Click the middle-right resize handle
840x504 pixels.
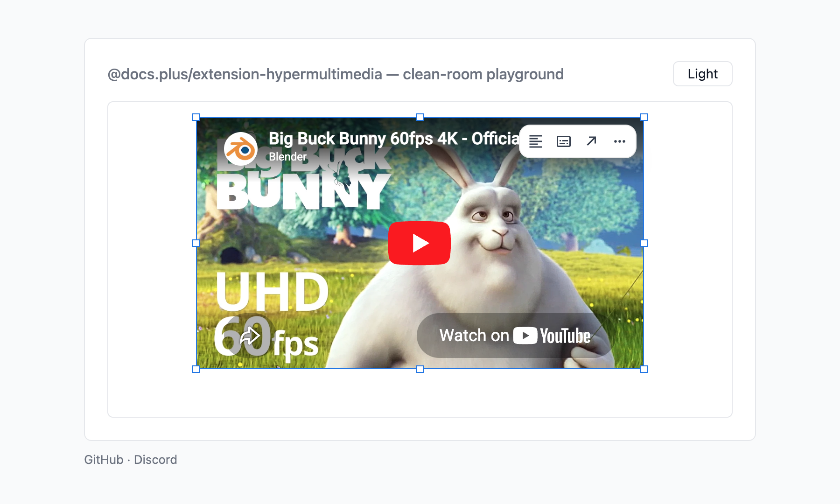(644, 243)
